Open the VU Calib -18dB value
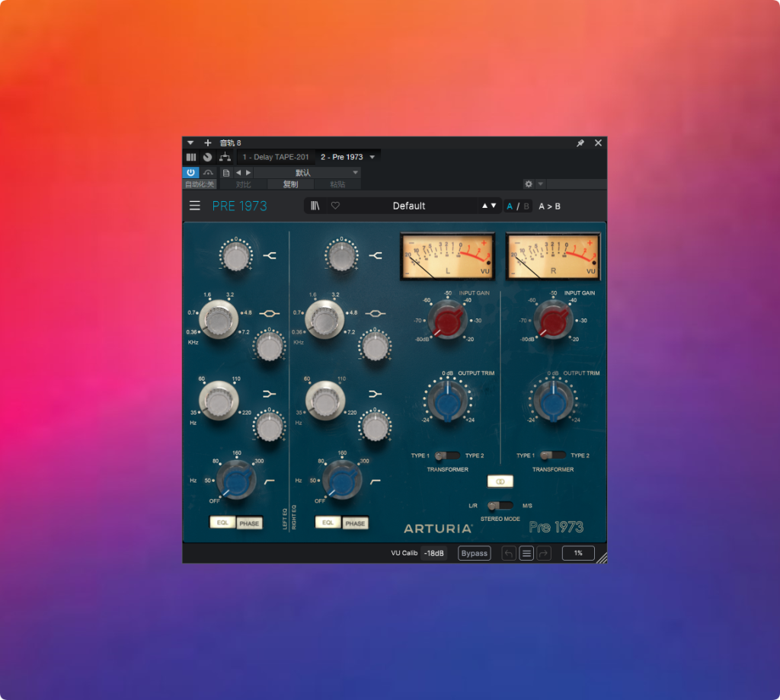Screen dimensions: 780x700 tap(433, 553)
